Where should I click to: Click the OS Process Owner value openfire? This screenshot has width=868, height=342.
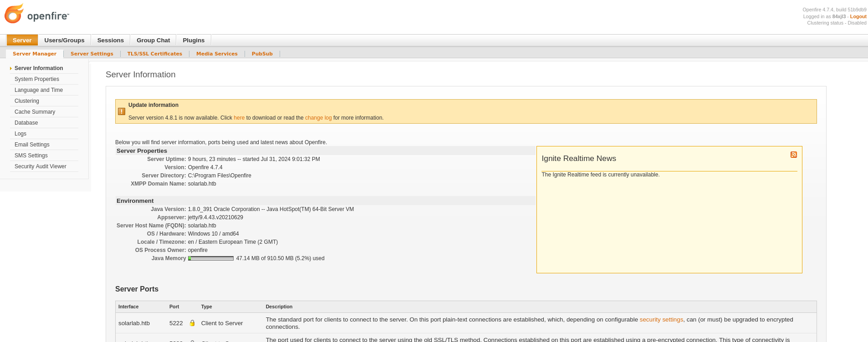point(198,250)
